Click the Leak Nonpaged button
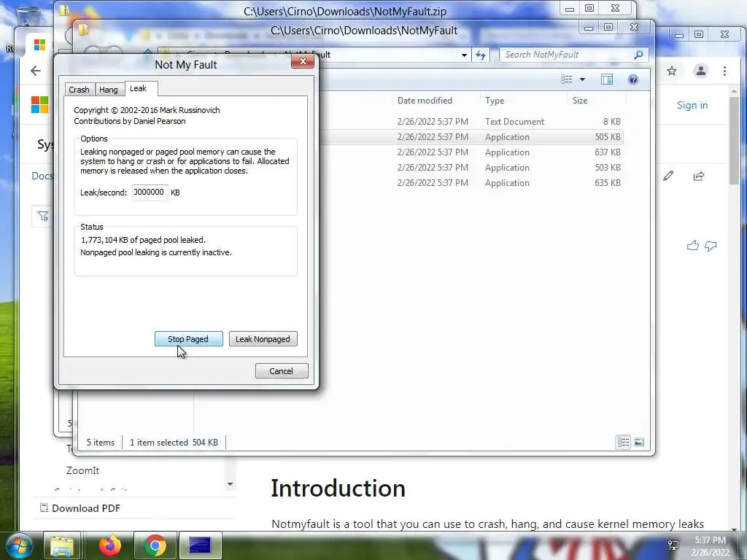 coord(263,339)
